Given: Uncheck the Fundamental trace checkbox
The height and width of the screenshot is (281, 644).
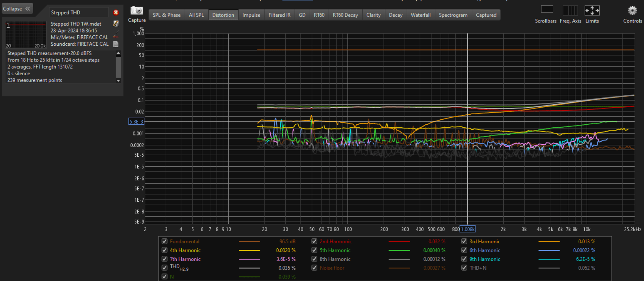Looking at the screenshot, I should point(165,241).
